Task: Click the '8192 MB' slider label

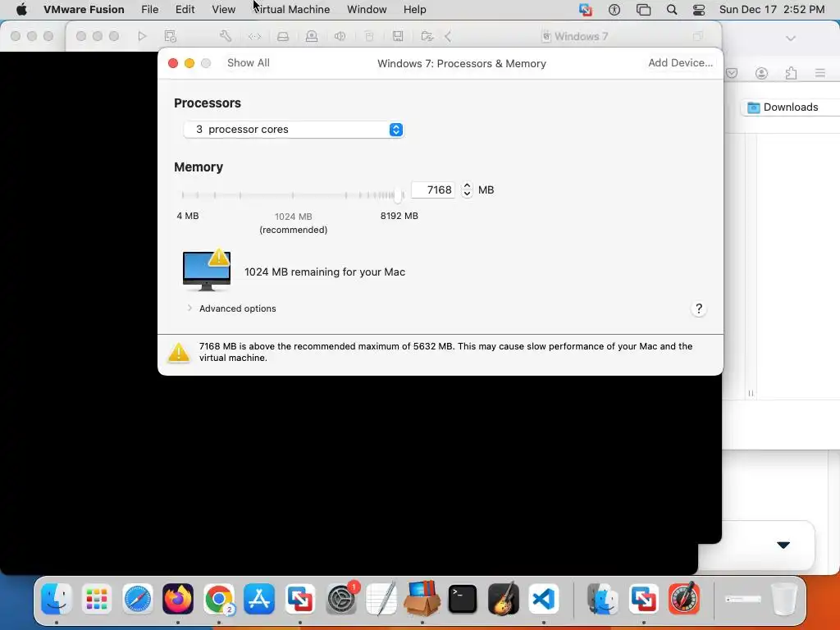Action: (x=399, y=216)
